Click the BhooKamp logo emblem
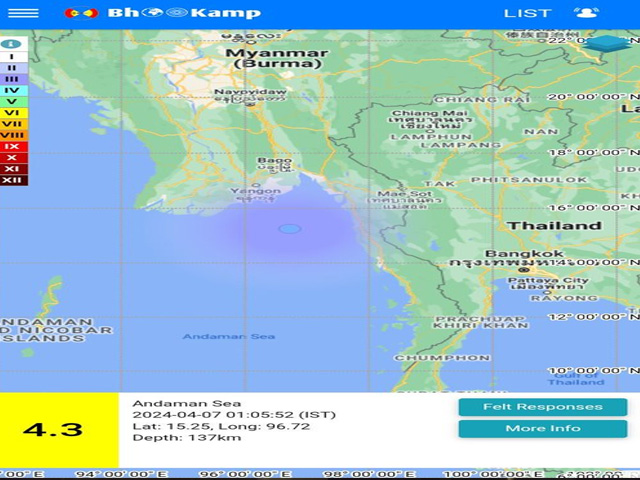 tap(81, 13)
